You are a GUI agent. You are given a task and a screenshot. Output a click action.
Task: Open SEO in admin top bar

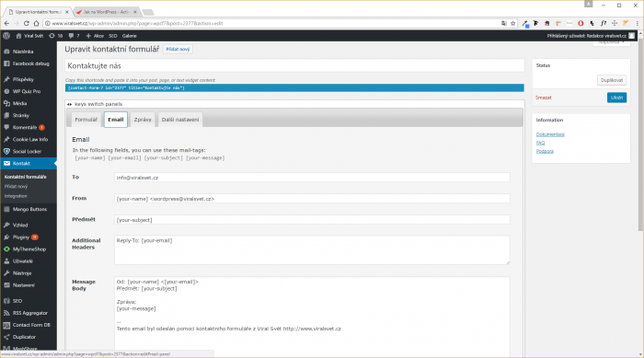pos(113,36)
